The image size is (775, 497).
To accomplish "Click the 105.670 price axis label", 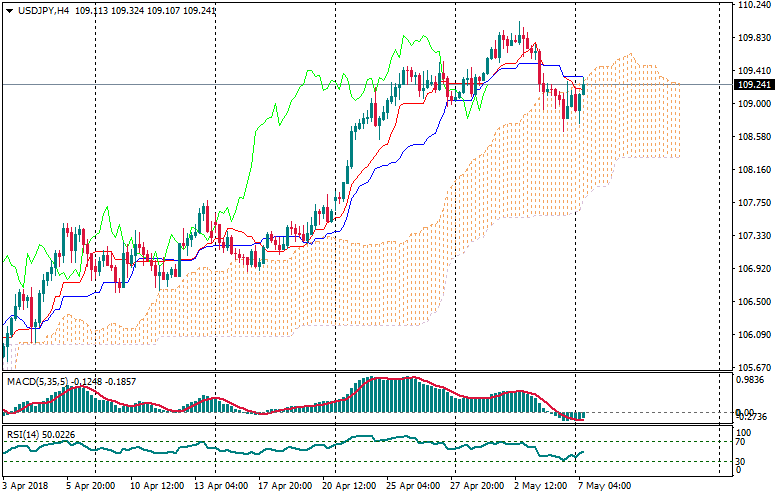I will point(749,367).
